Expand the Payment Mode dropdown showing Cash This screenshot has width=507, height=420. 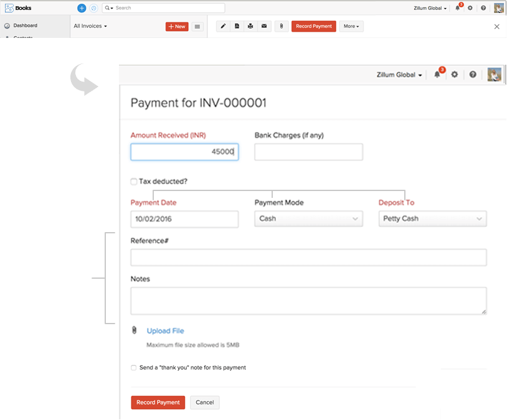pos(308,219)
